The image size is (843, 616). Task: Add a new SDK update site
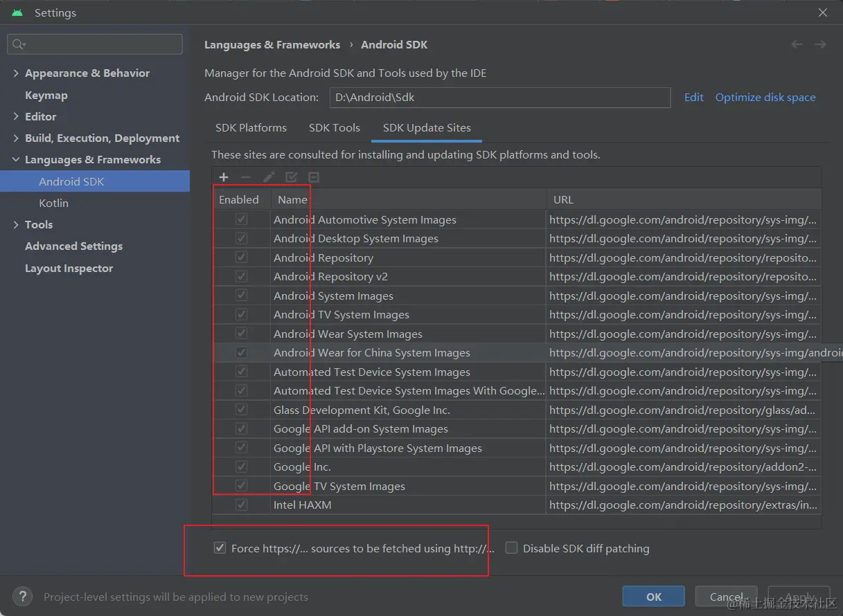[x=224, y=177]
